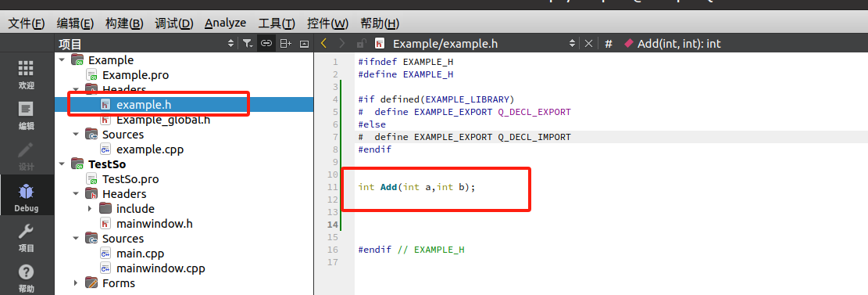
Task: Close the Example/example.h document
Action: click(589, 43)
